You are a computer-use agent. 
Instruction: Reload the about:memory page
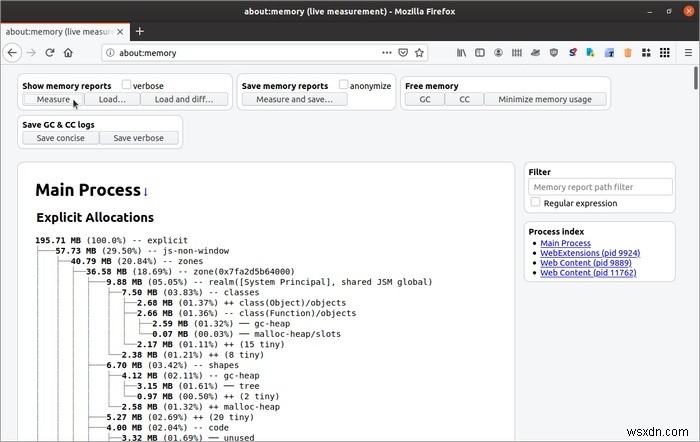50,53
